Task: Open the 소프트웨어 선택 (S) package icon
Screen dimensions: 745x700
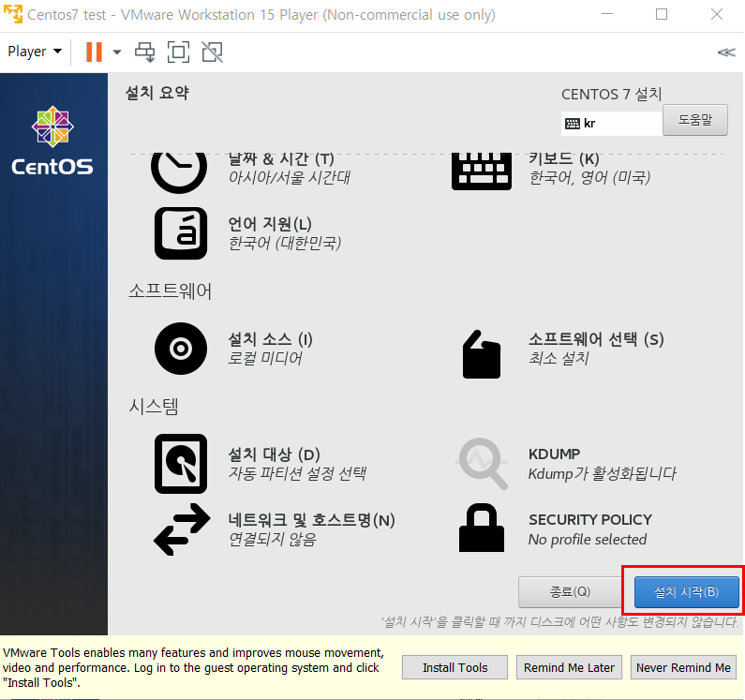Action: (482, 354)
